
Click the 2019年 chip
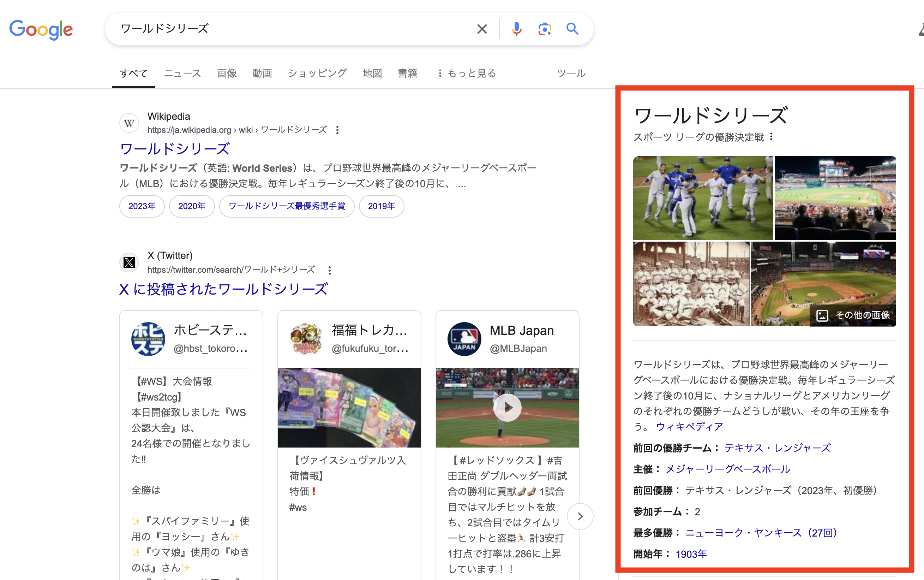pyautogui.click(x=381, y=206)
